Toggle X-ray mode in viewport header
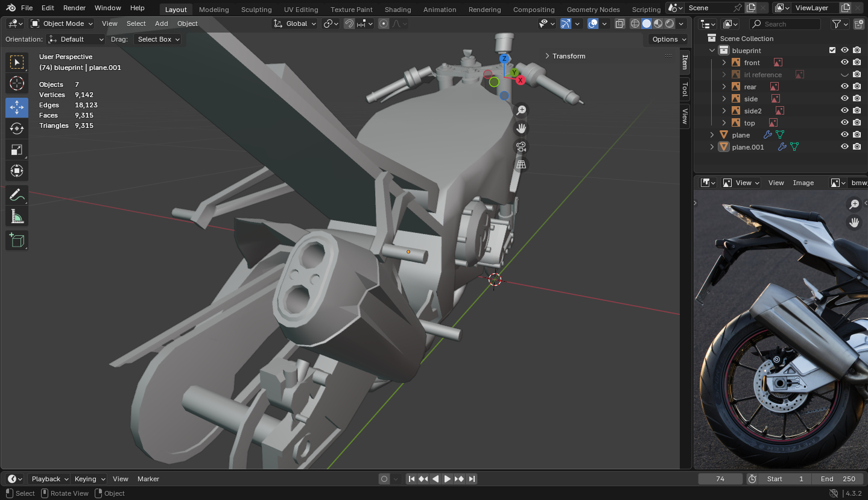This screenshot has width=868, height=500. pos(620,24)
